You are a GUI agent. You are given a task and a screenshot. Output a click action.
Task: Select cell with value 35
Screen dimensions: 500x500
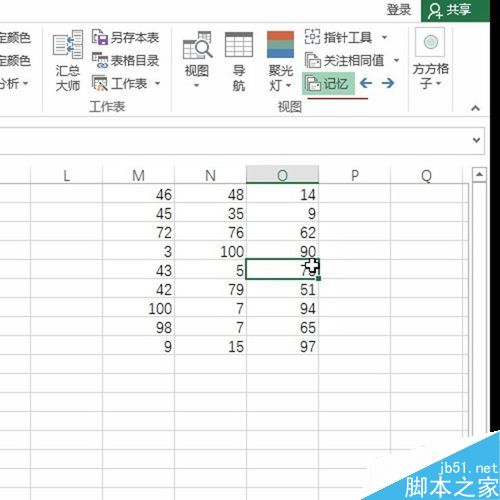tap(210, 213)
